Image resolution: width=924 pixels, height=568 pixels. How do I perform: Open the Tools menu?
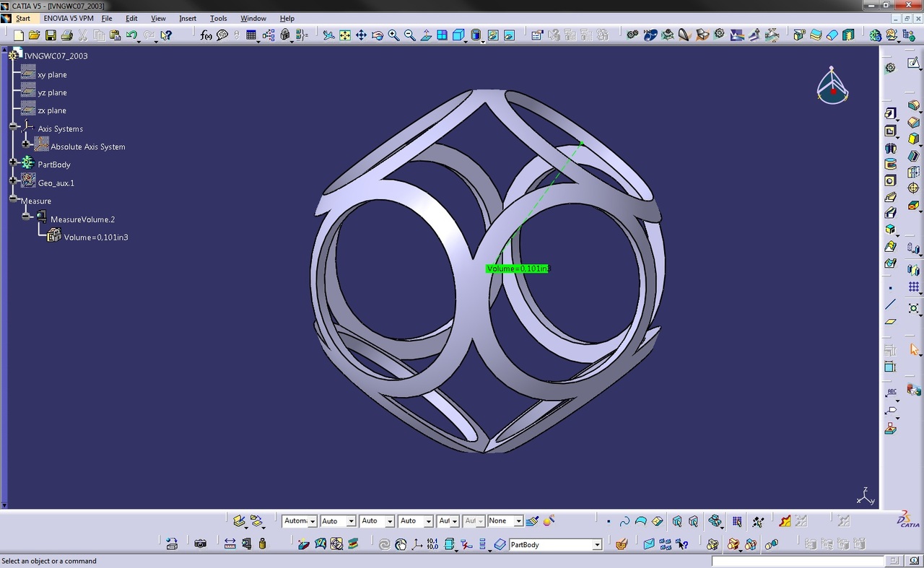(218, 18)
